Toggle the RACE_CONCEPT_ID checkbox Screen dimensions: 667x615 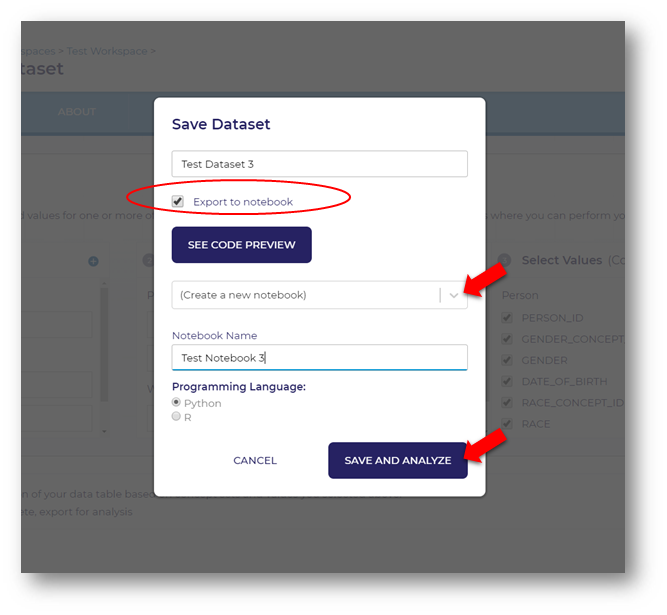click(508, 403)
